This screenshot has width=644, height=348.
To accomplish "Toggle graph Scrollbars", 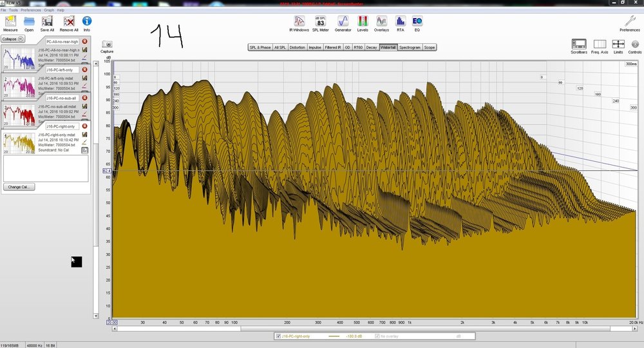I will coord(579,46).
